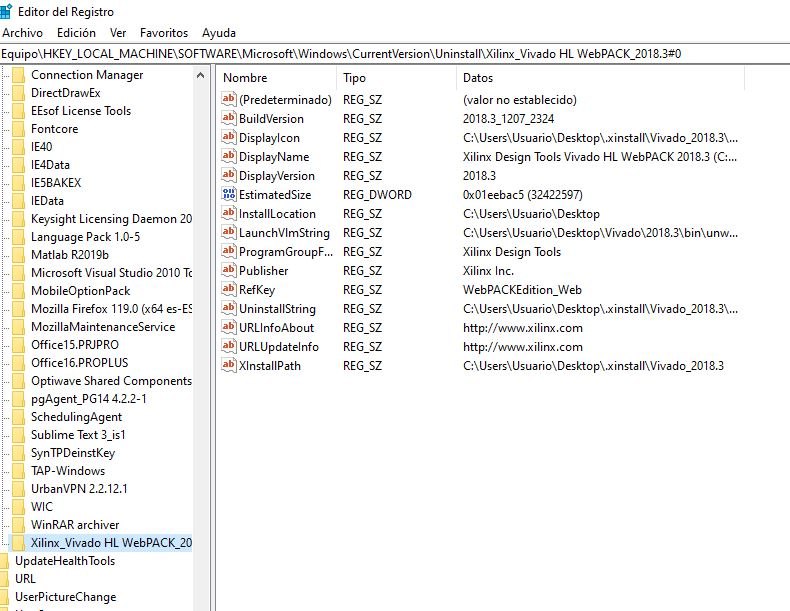Click the scroll up arrow in tree pane
The height and width of the screenshot is (611, 790).
click(200, 75)
